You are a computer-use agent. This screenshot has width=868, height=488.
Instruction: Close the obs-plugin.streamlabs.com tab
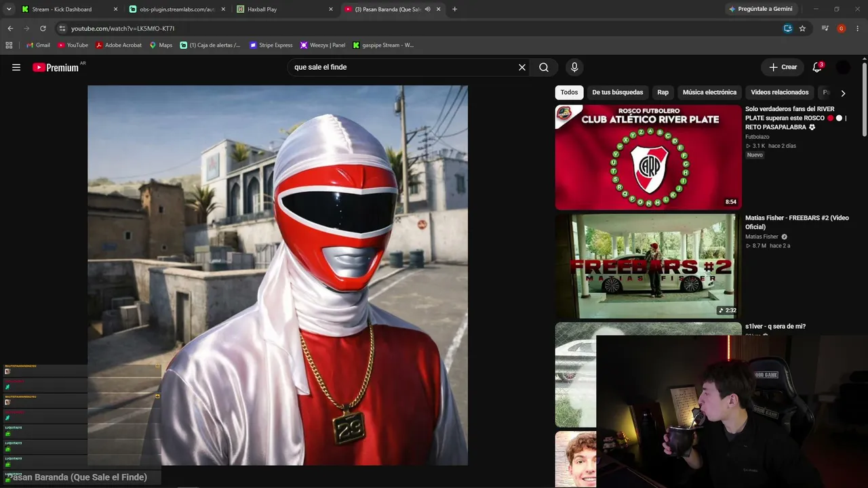coord(223,9)
